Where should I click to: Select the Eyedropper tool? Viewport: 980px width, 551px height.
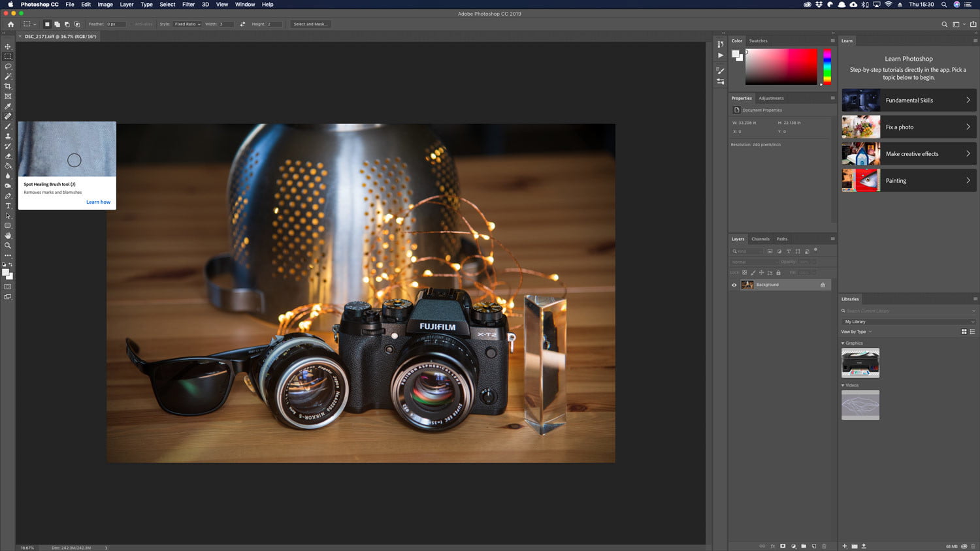(8, 106)
